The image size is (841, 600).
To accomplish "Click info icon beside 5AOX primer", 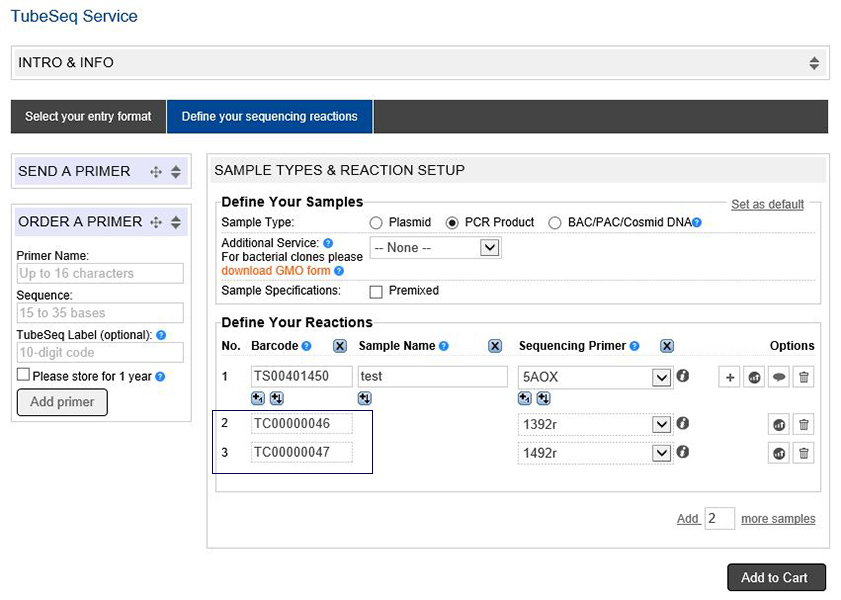I will [x=683, y=376].
